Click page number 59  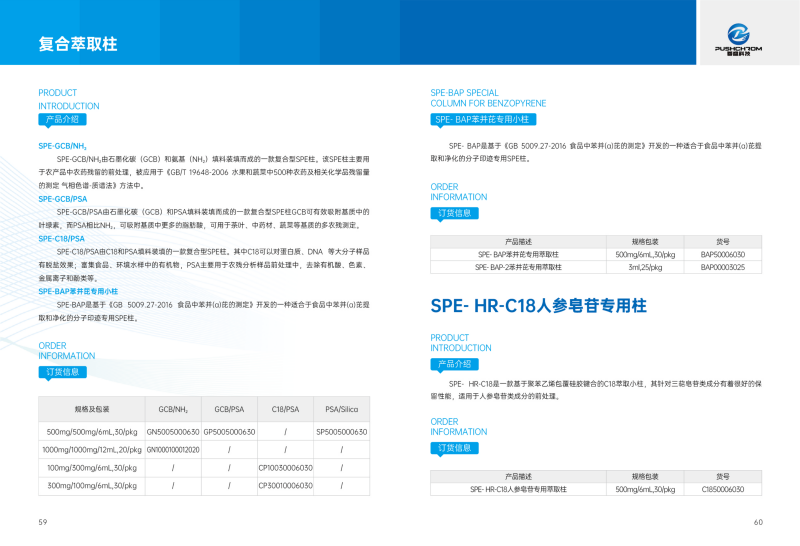[x=43, y=522]
